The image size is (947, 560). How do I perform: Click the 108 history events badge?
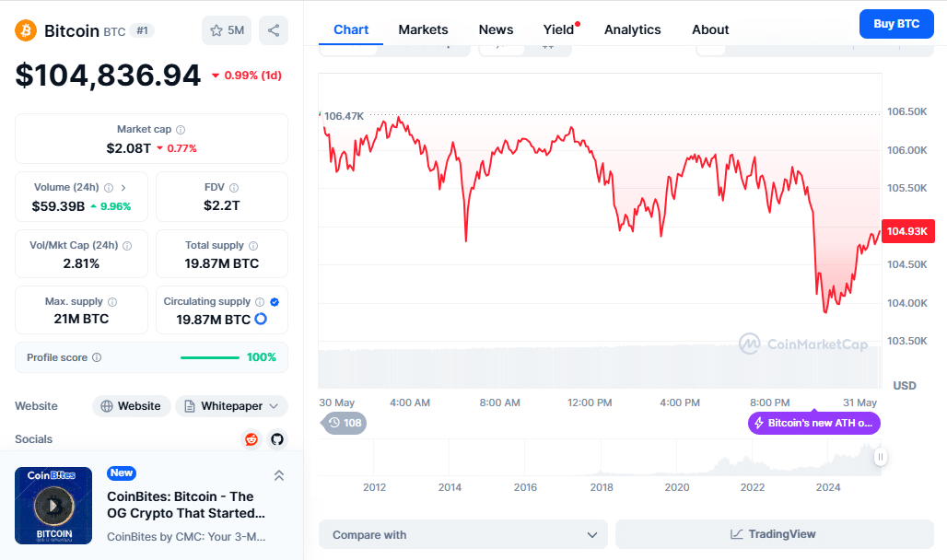point(344,423)
